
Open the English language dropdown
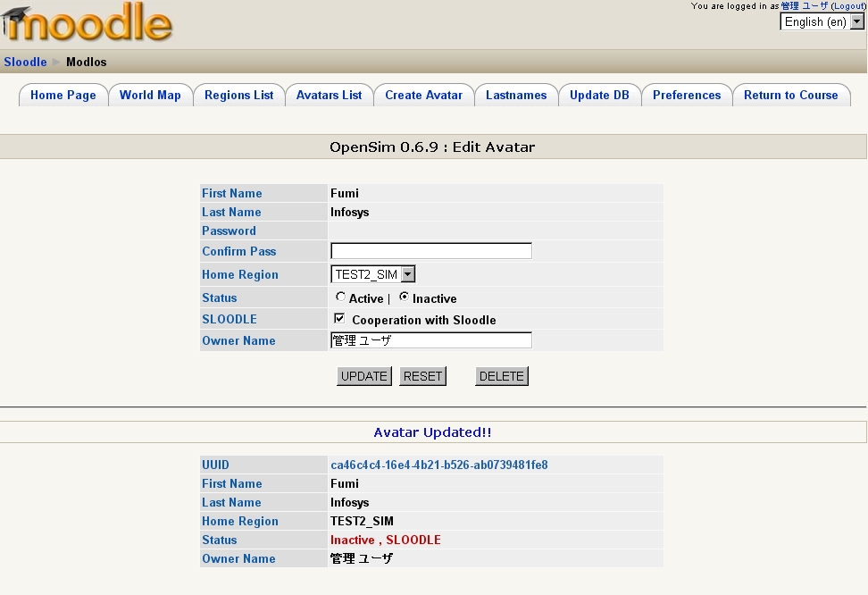[x=822, y=22]
